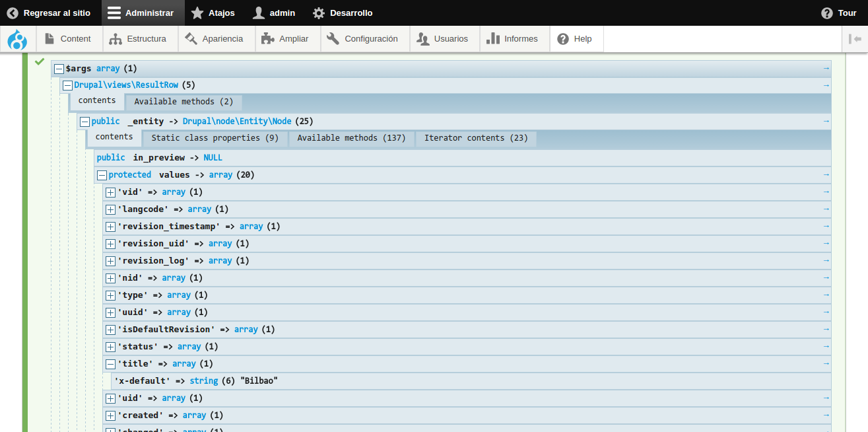
Task: Select the ResultRow contents tab
Action: (x=97, y=101)
